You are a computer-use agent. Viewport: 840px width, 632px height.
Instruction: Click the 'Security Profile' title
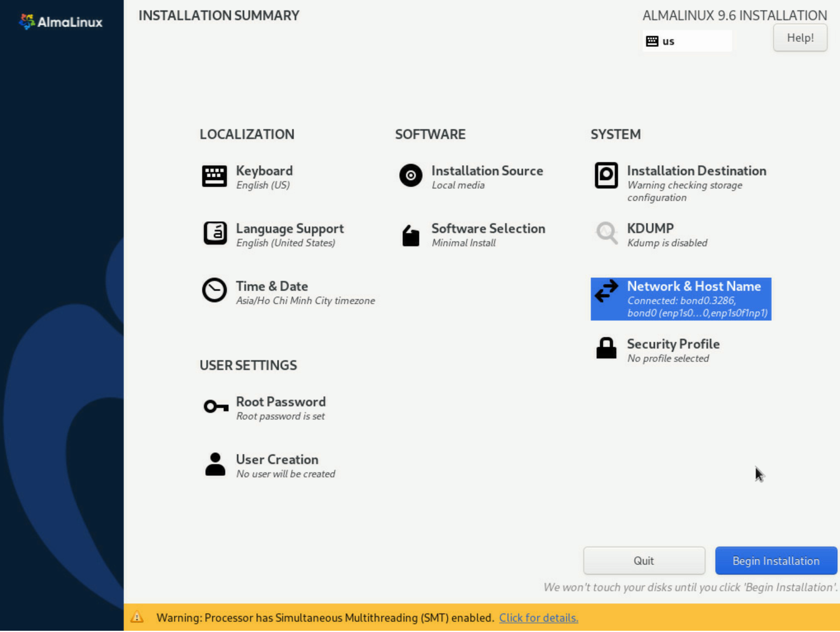pos(673,344)
